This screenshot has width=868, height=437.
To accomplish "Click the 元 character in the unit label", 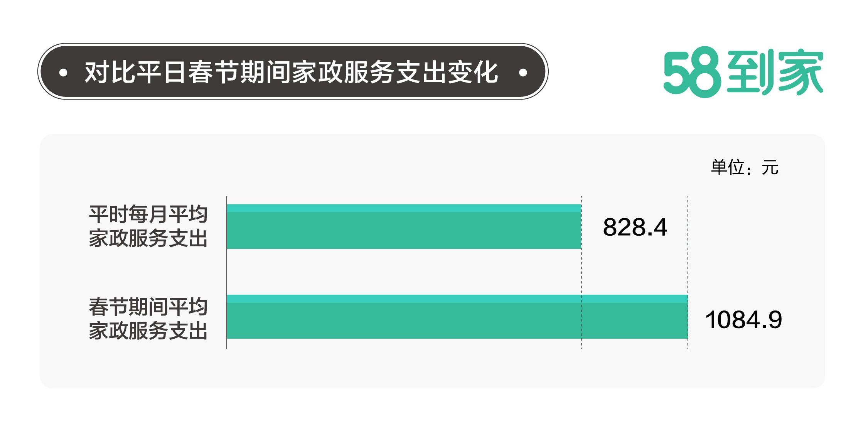I will pyautogui.click(x=770, y=168).
